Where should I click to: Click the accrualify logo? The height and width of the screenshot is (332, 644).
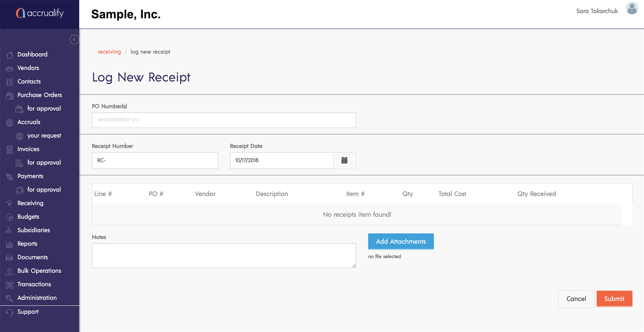(40, 13)
